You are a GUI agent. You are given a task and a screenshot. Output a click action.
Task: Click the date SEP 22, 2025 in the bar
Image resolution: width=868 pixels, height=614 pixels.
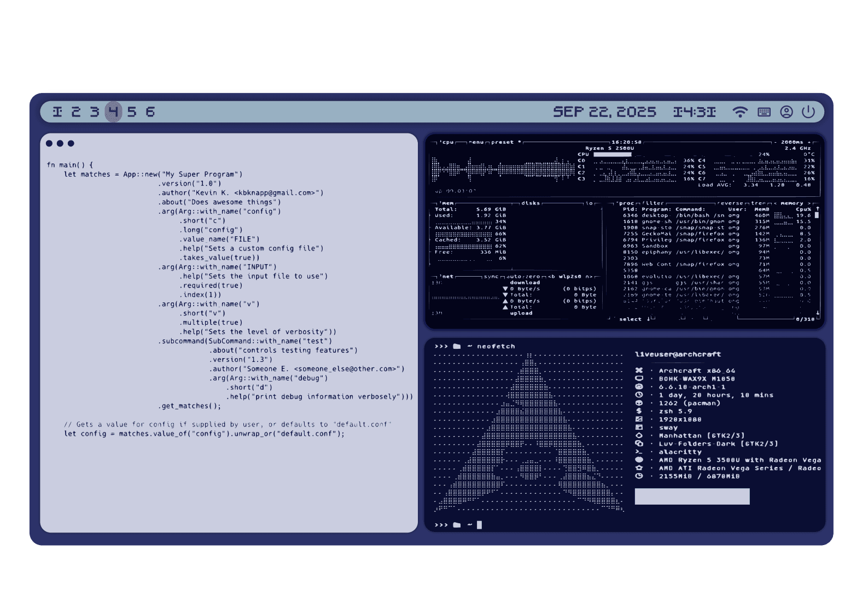(x=604, y=112)
